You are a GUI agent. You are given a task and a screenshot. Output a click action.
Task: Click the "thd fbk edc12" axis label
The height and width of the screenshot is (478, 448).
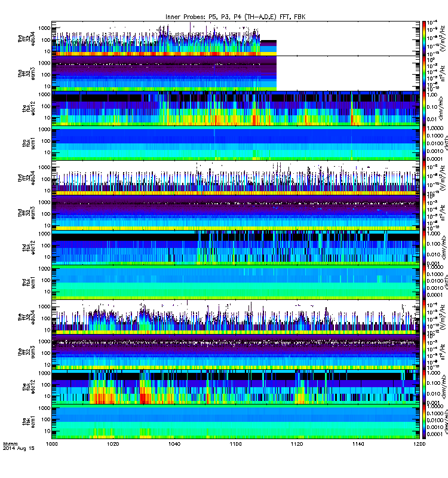tap(29, 247)
